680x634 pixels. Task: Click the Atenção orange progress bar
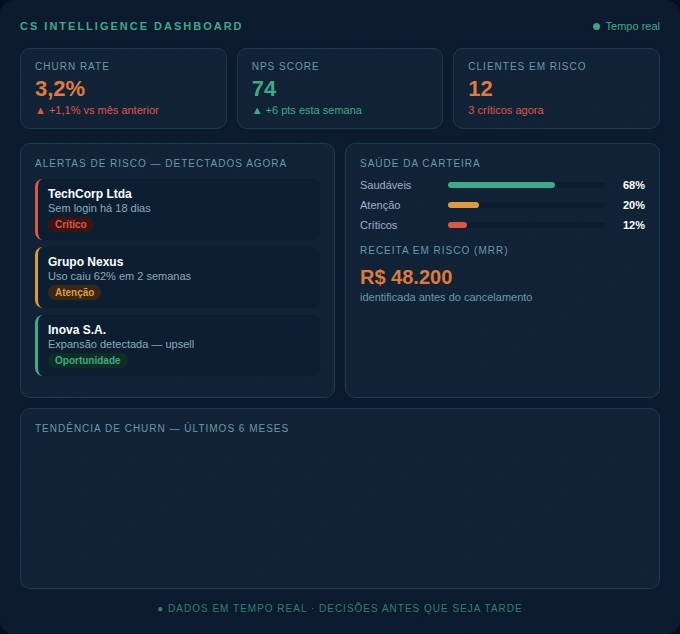point(463,205)
